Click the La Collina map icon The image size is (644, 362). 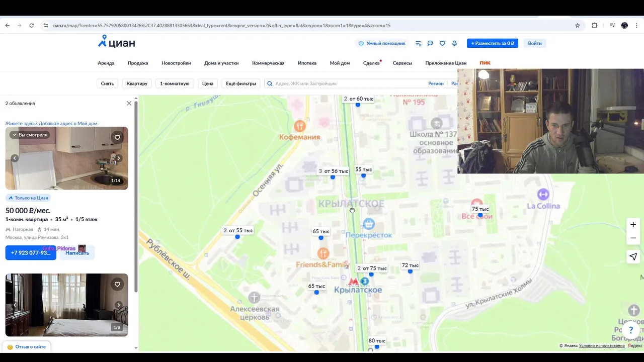[x=543, y=194]
